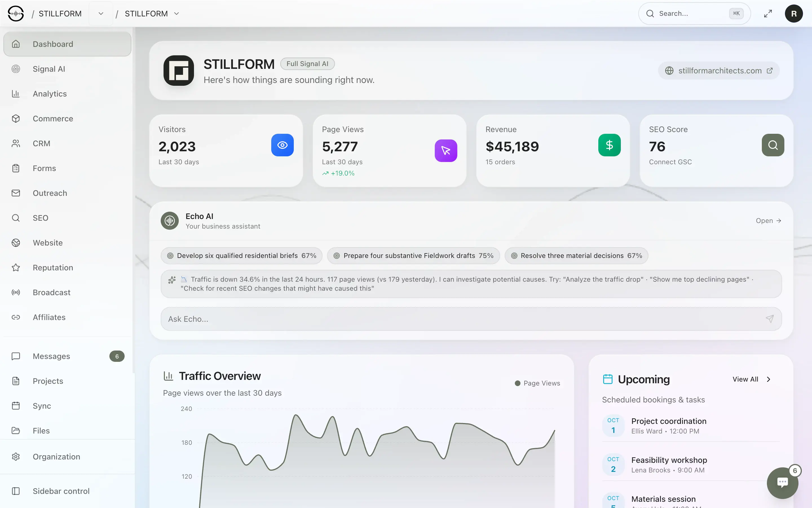Click the SEO Score search icon
The width and height of the screenshot is (812, 508).
pyautogui.click(x=773, y=145)
